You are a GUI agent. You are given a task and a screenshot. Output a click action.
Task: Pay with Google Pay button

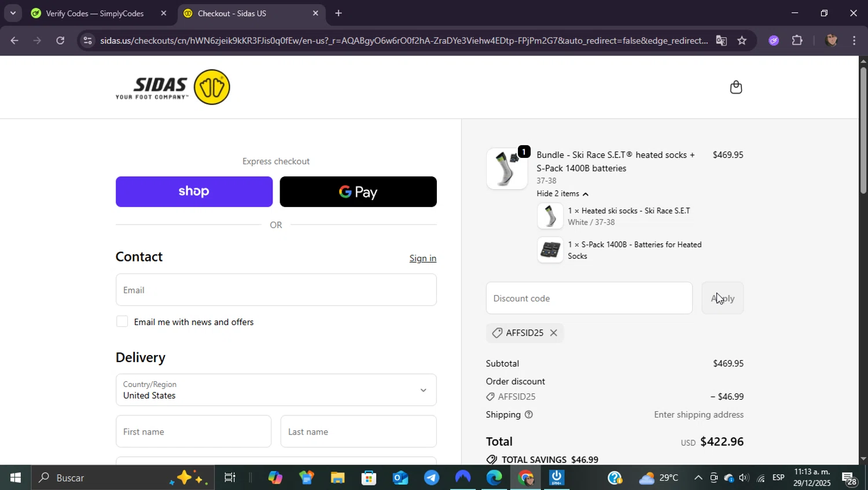(x=358, y=191)
